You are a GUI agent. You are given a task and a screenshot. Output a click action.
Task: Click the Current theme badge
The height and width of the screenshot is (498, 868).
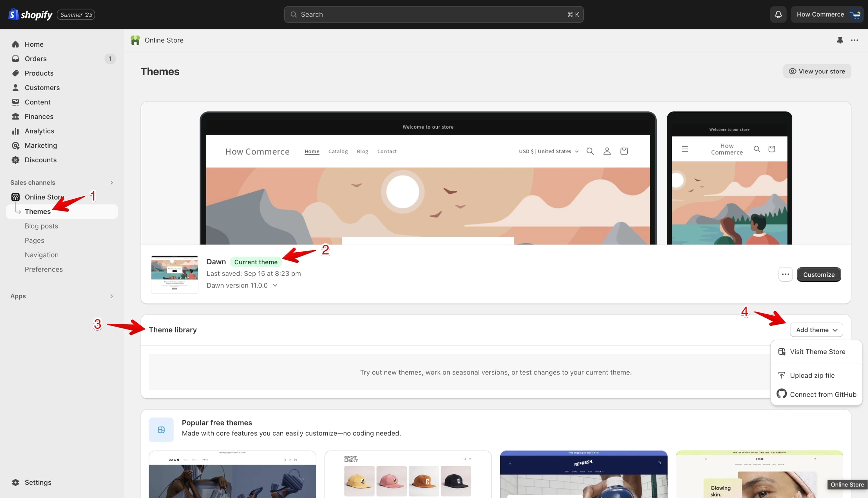coord(256,262)
